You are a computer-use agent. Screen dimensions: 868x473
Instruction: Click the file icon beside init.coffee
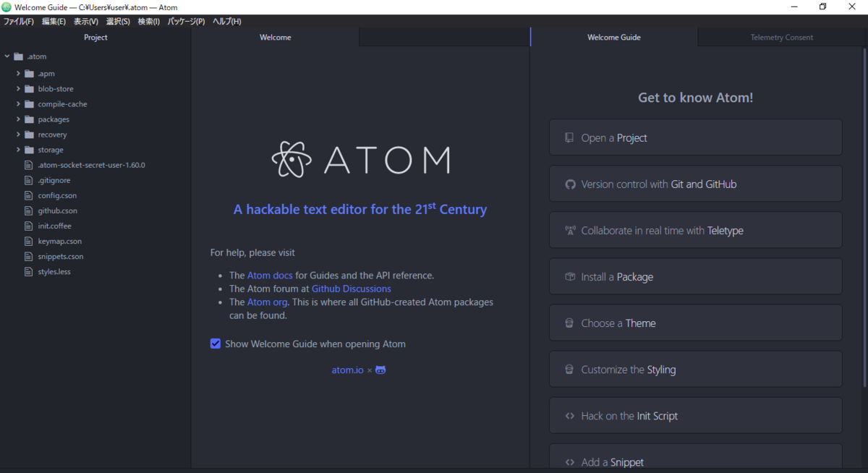point(29,226)
